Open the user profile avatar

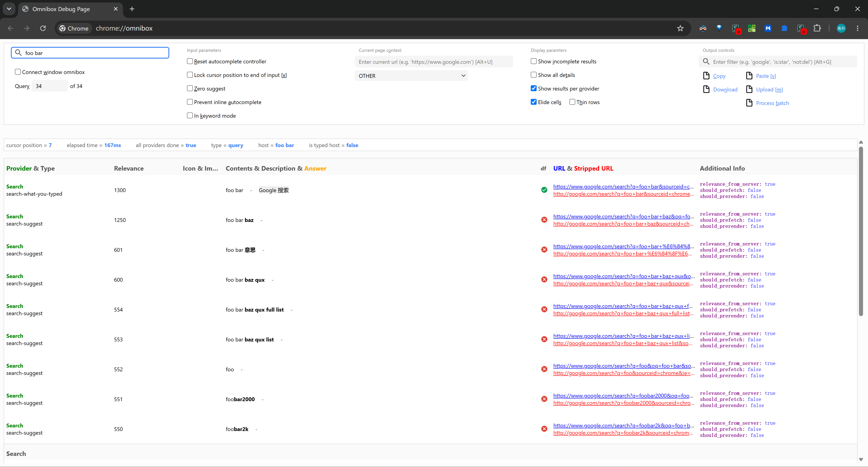(841, 28)
